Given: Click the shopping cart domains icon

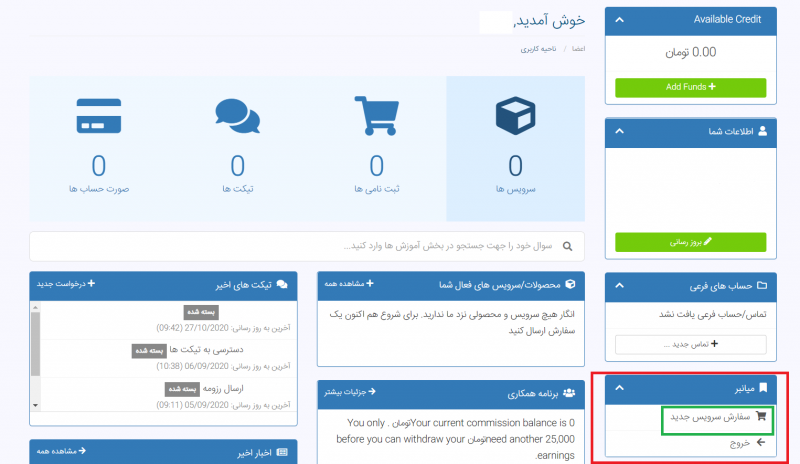Looking at the screenshot, I should (x=376, y=117).
